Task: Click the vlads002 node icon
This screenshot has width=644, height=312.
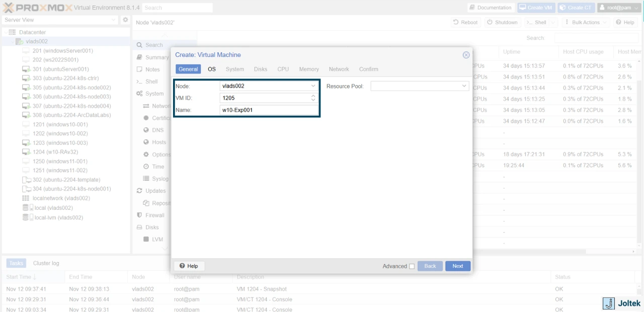Action: click(x=19, y=41)
